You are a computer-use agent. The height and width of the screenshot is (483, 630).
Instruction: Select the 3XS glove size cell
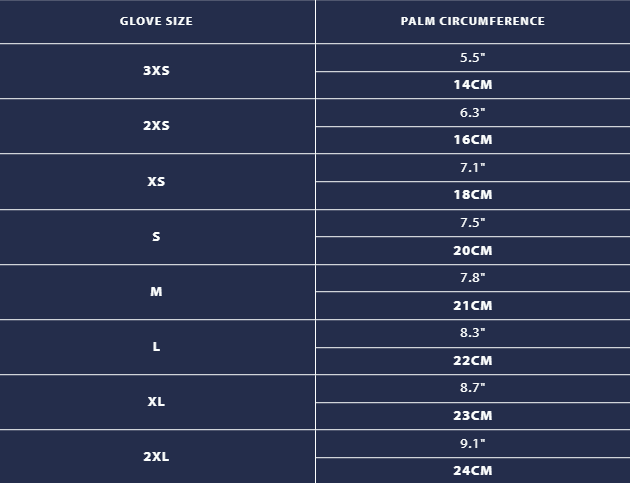point(156,70)
